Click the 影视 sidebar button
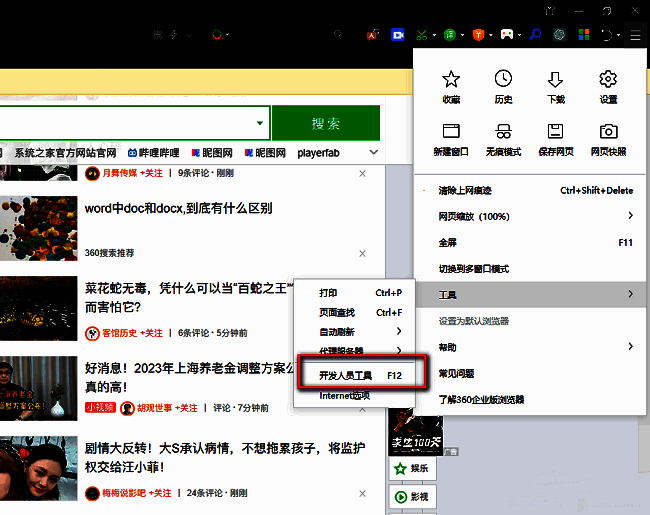 pos(412,496)
